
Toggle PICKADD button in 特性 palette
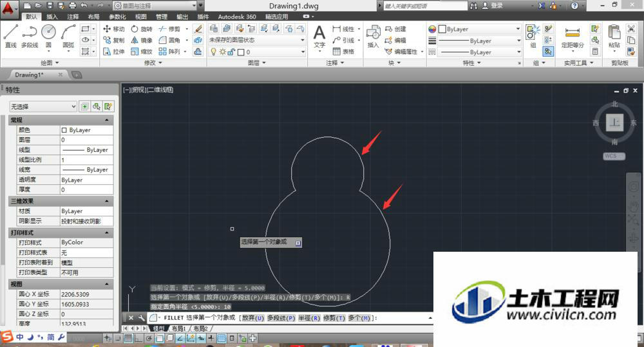coord(84,106)
